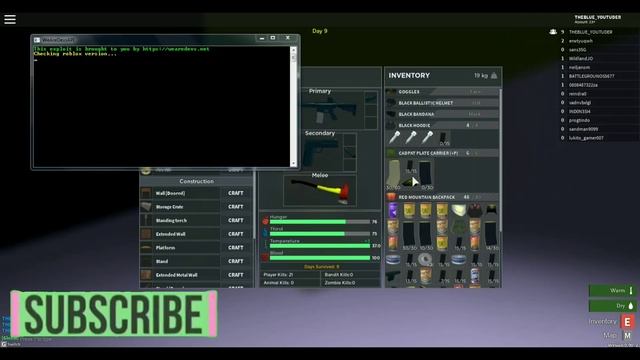This screenshot has width=640, height=360.
Task: Click the Carpat Plate Carrier row
Action: (442, 153)
